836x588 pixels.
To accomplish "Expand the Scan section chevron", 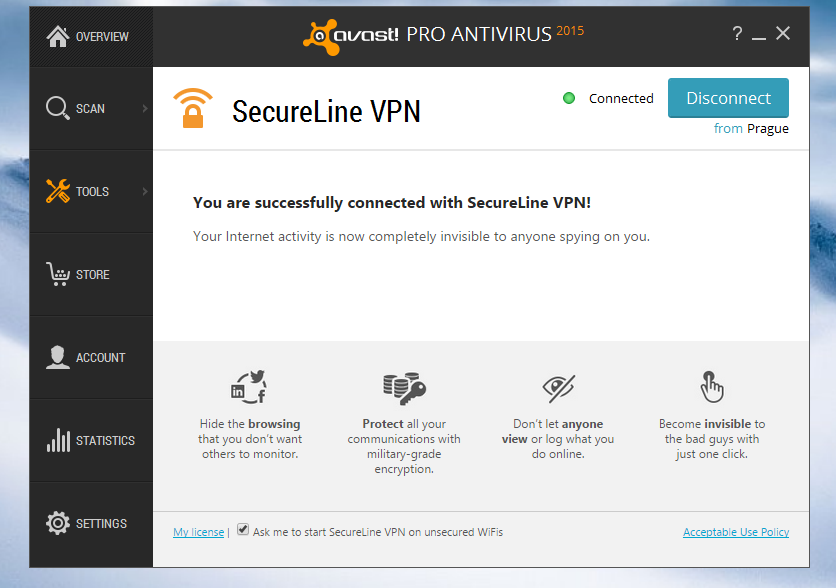I will point(143,107).
